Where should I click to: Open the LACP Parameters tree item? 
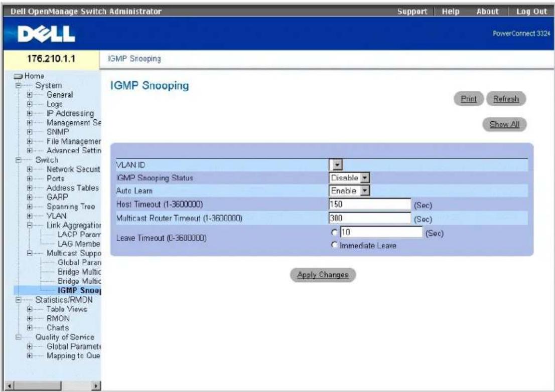[79, 235]
